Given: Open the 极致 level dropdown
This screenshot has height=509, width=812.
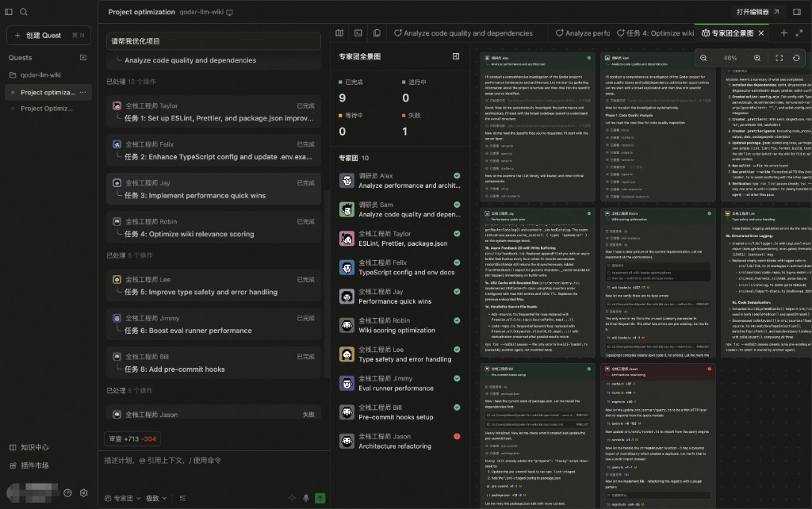Looking at the screenshot, I should click(156, 498).
